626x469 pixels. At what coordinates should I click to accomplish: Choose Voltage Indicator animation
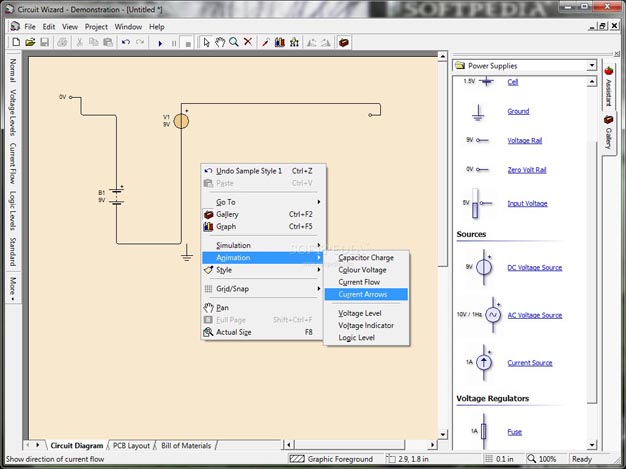pos(366,325)
